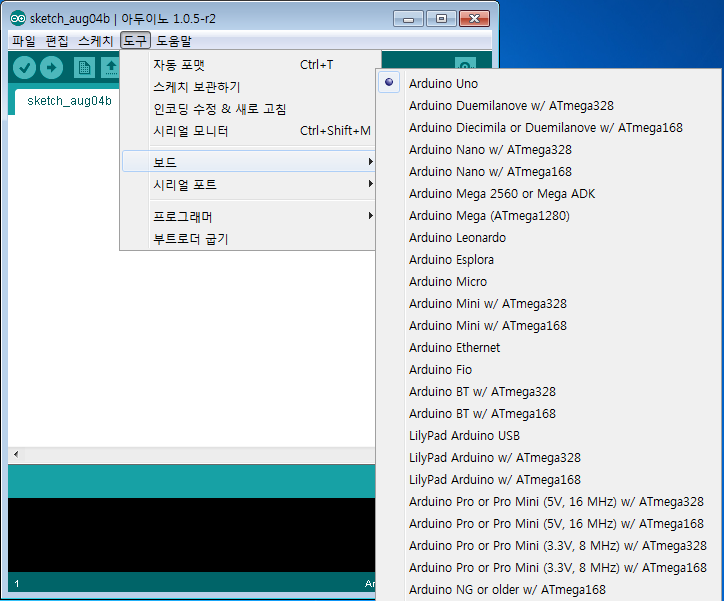724x601 pixels.
Task: Select 인코딩 수정 & 새로 고침
Action: (x=248, y=109)
